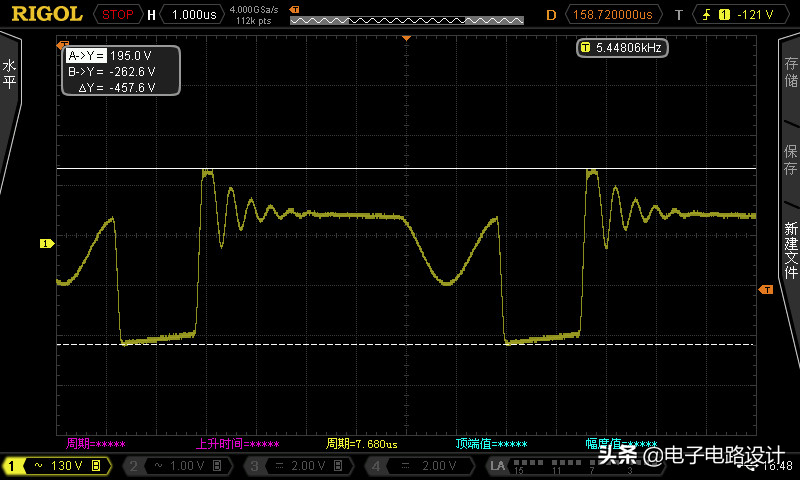Click the horizontal trigger position marker
The height and width of the screenshot is (480, 800).
pyautogui.click(x=407, y=37)
